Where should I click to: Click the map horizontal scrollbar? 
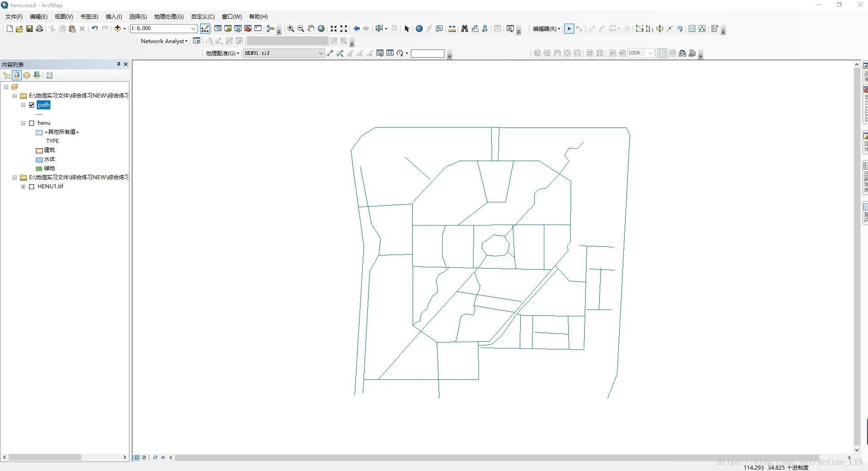click(497, 457)
